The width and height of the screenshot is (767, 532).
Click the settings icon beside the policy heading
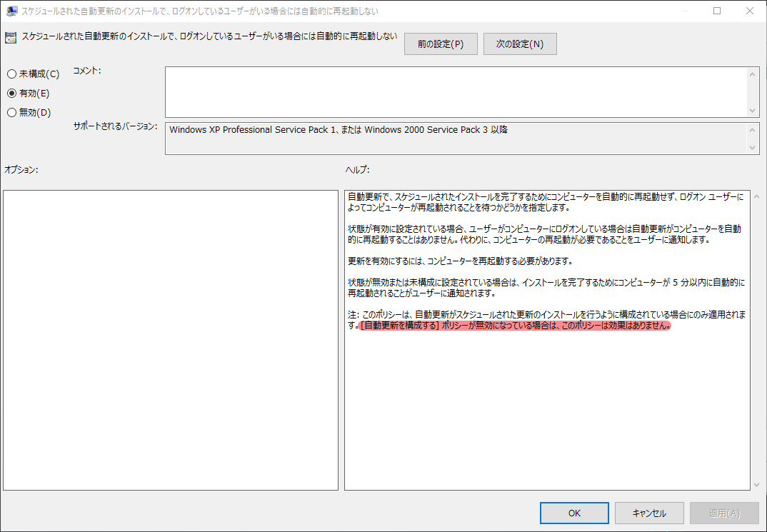tap(10, 36)
